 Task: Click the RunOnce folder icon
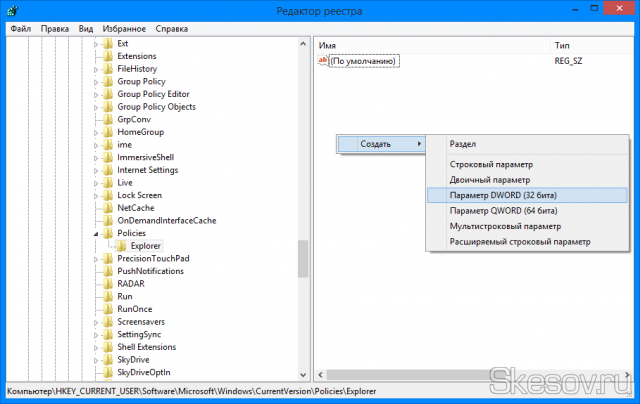(x=108, y=309)
